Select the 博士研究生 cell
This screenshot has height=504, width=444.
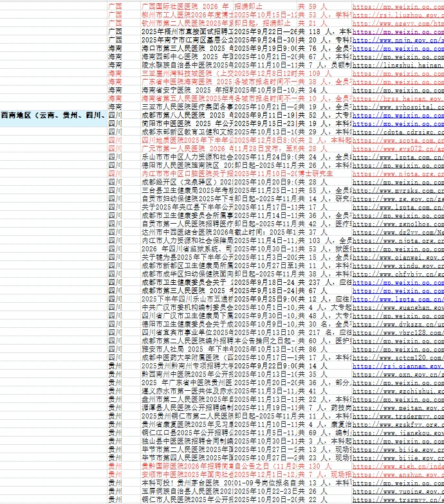point(324,174)
